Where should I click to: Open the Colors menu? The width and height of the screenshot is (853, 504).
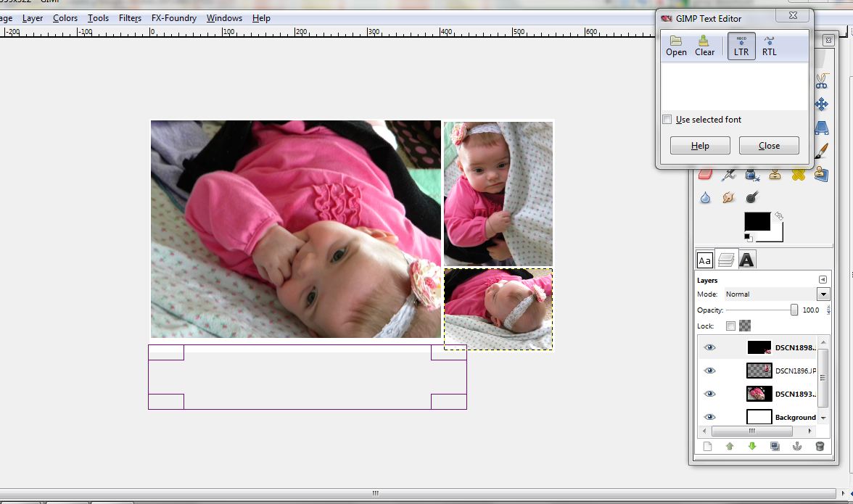click(x=65, y=18)
